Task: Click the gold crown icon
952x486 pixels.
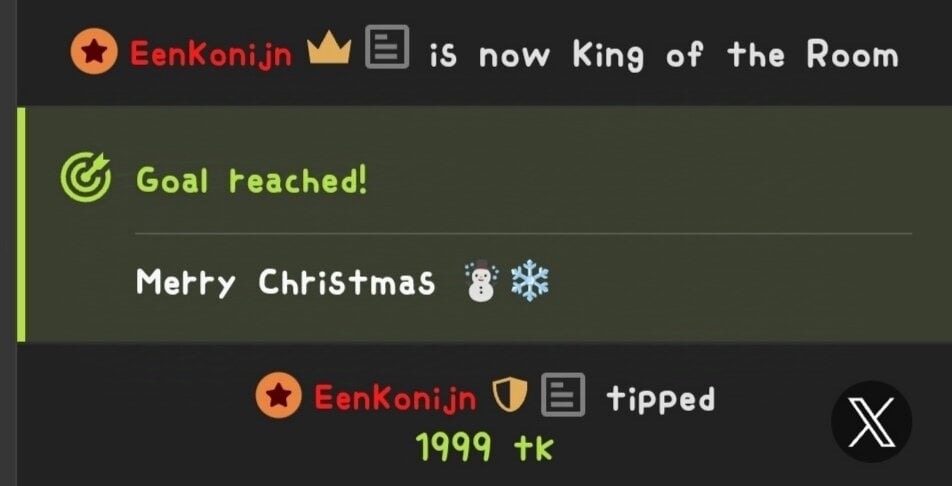Action: [329, 50]
